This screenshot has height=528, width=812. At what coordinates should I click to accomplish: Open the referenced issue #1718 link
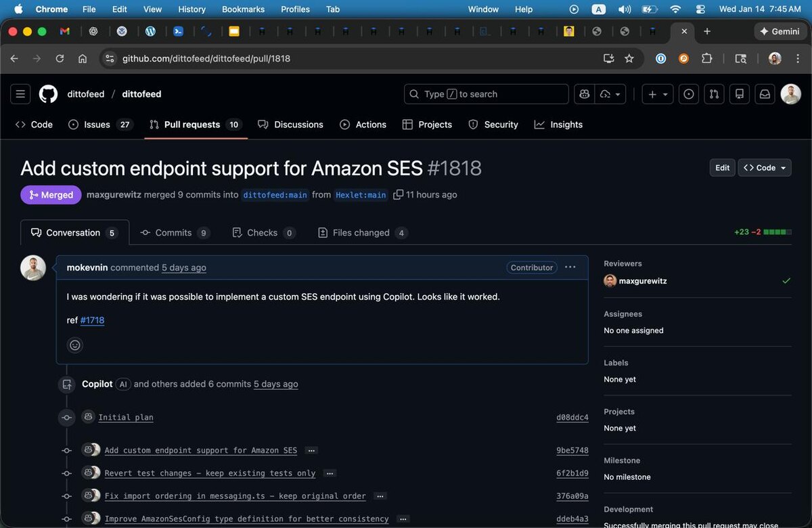pos(92,320)
